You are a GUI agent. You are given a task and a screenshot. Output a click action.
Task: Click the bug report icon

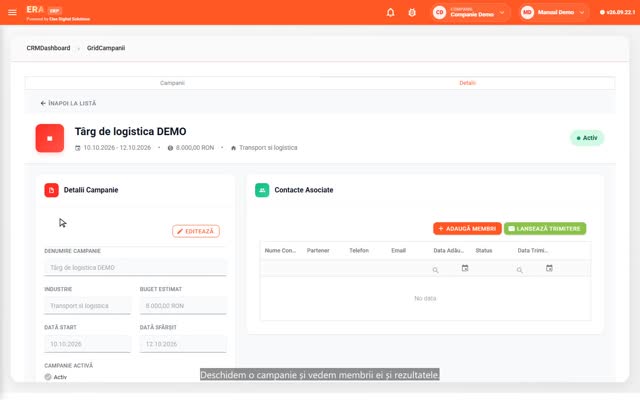click(412, 12)
